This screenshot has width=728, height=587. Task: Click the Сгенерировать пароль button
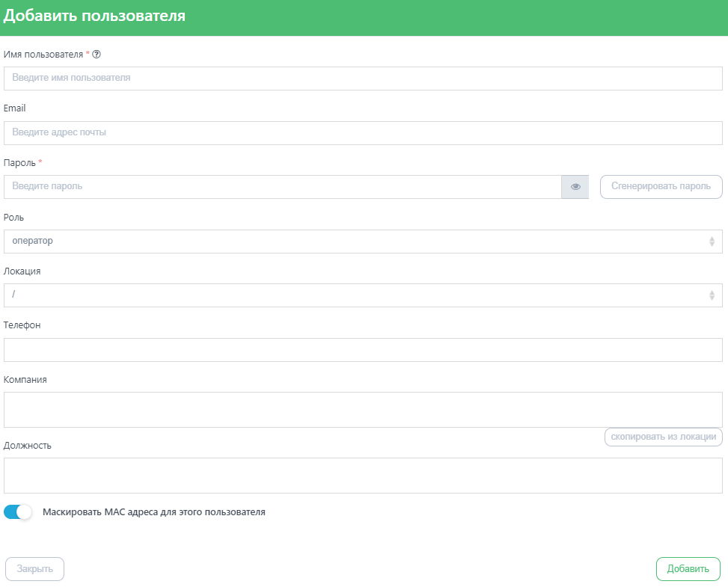[661, 186]
